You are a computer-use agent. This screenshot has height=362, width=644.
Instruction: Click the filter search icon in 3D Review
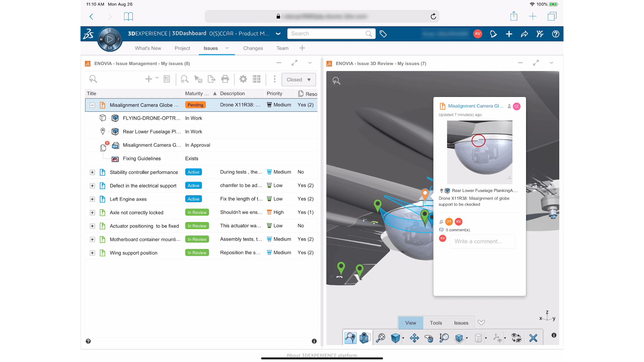[336, 80]
